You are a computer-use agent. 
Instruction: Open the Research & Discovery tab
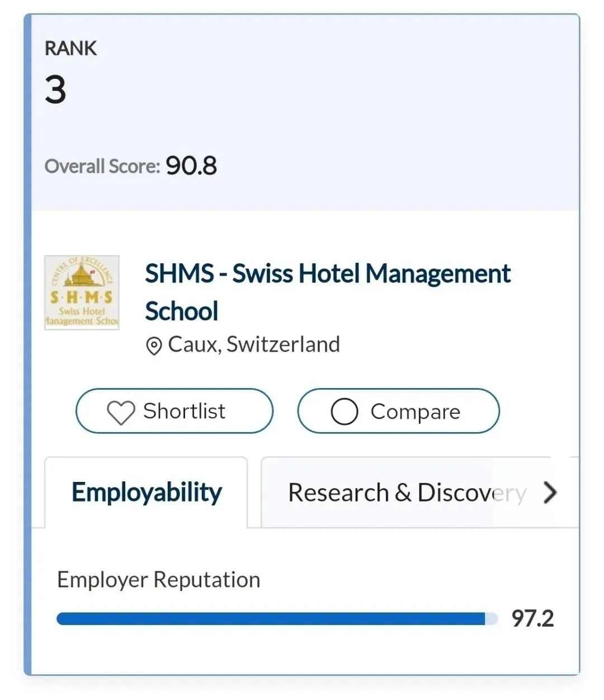(x=407, y=493)
